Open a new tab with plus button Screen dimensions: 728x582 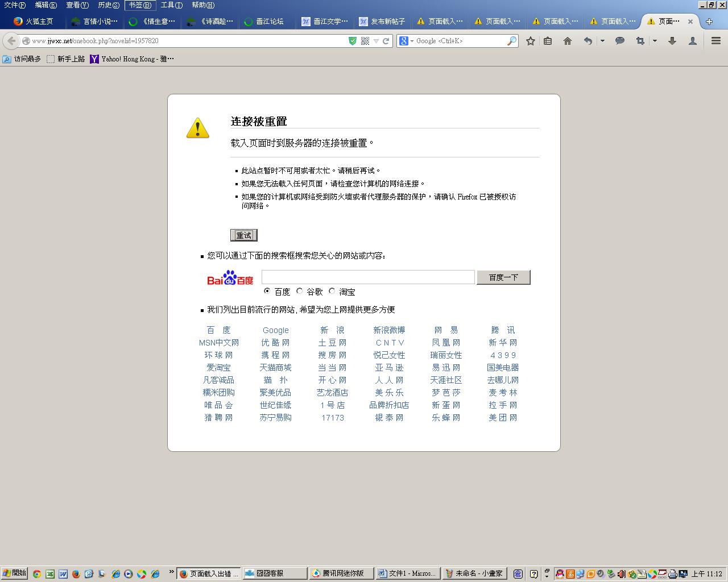(x=709, y=22)
